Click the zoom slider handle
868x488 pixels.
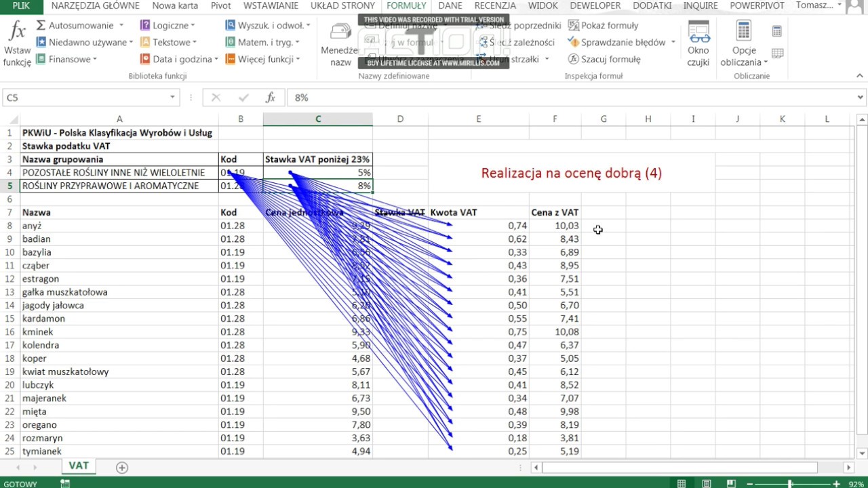pos(790,484)
